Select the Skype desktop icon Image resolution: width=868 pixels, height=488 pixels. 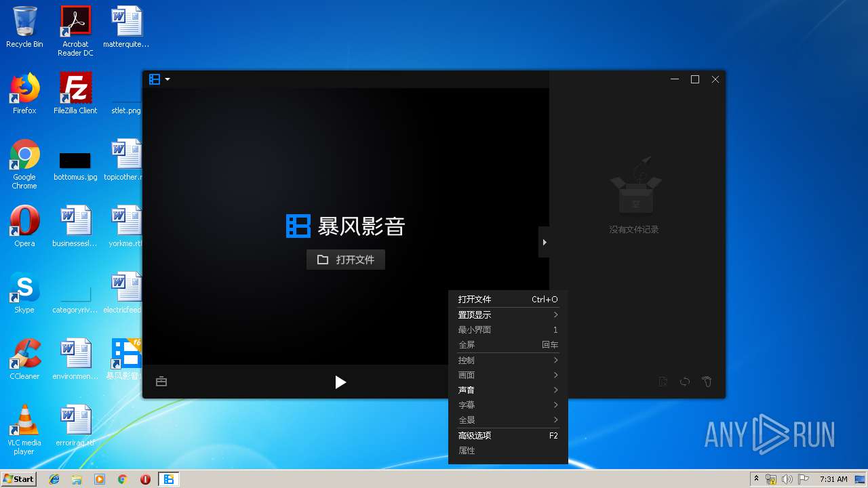point(24,293)
